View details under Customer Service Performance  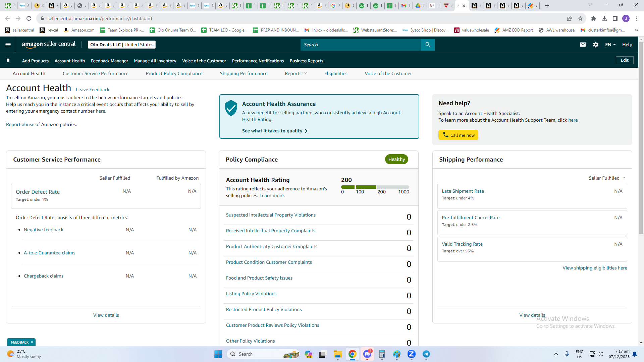click(x=106, y=315)
